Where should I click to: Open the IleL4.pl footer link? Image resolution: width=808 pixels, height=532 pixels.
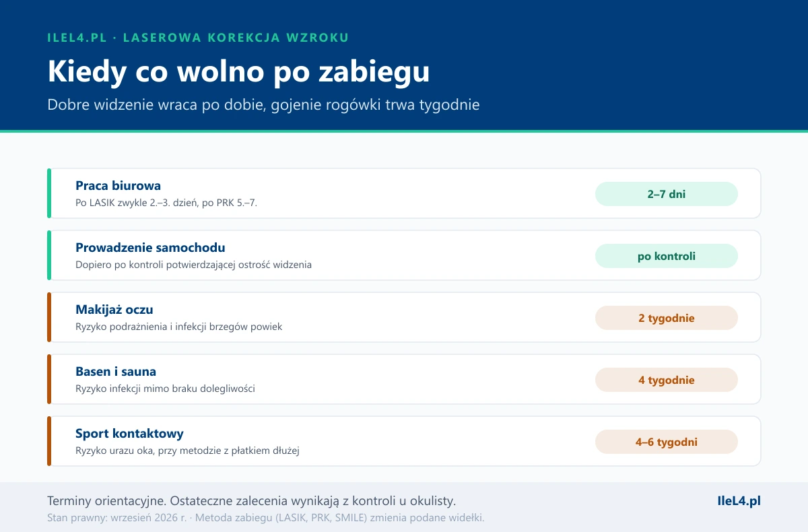click(739, 501)
